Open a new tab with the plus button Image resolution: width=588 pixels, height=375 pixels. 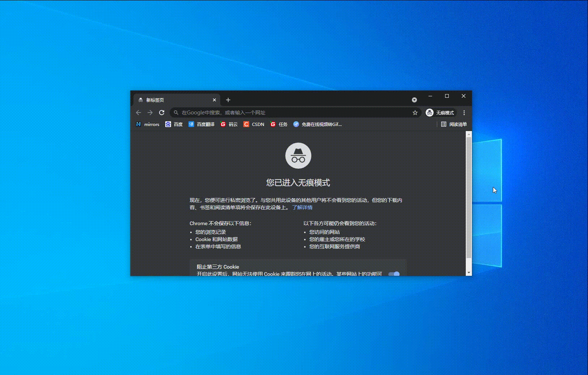click(228, 100)
